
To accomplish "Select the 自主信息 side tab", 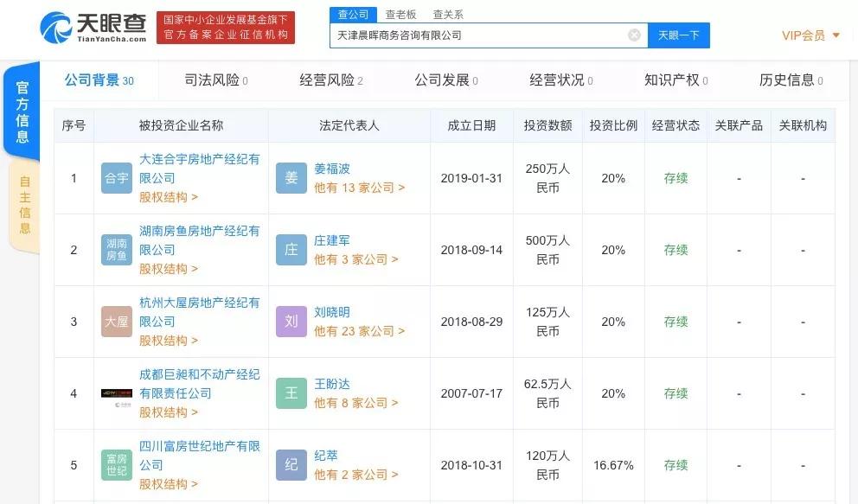I will pos(24,205).
